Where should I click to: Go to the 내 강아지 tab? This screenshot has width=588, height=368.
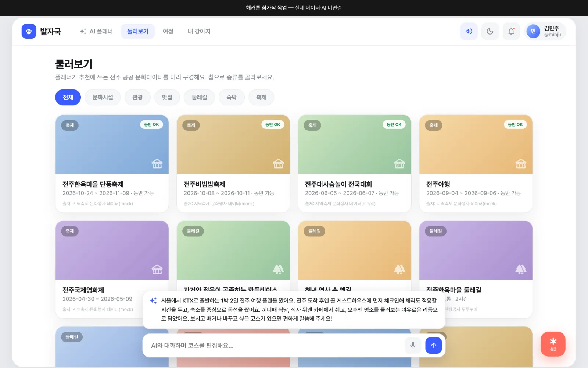coord(199,31)
